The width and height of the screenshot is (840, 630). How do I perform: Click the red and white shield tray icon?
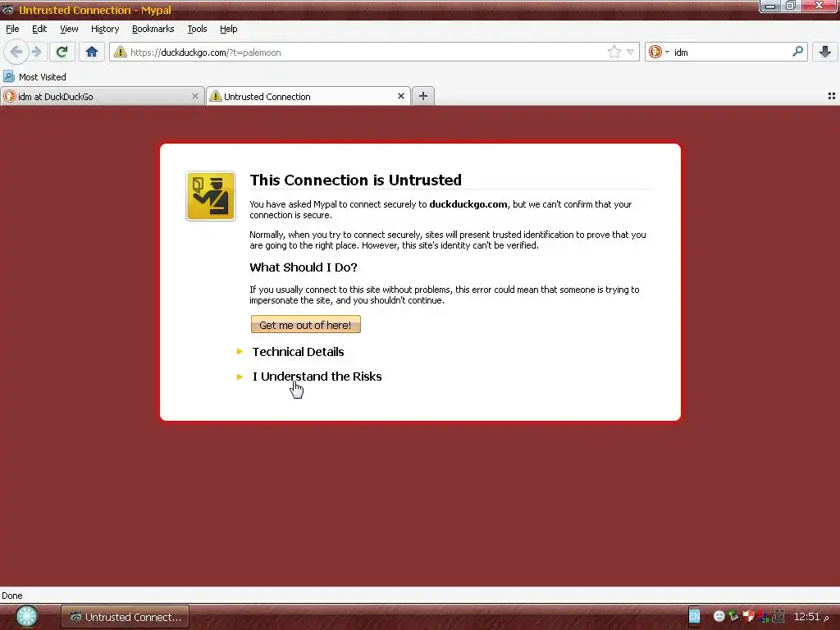tap(748, 617)
